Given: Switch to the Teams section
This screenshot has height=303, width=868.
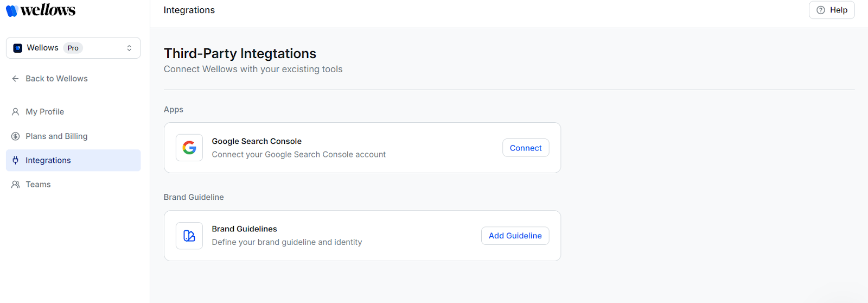Looking at the screenshot, I should [38, 185].
